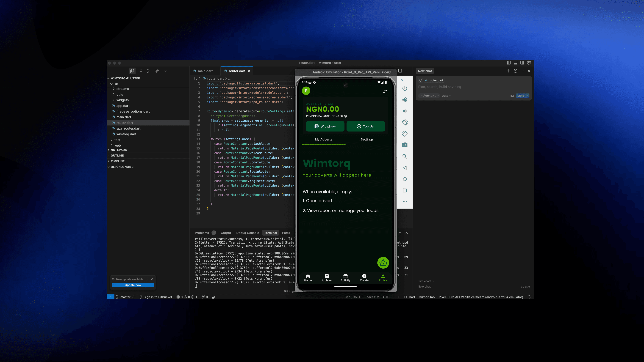The width and height of the screenshot is (644, 362).
Task: Open the Source Control view icon
Action: click(148, 71)
